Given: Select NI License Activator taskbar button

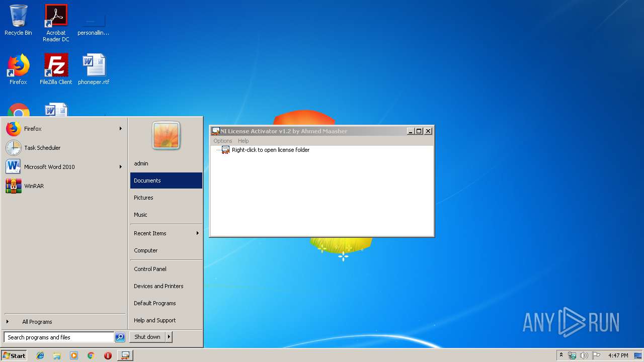Looking at the screenshot, I should pos(125,355).
